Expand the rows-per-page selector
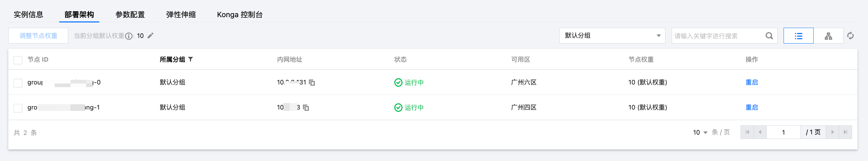Viewport: 868px width, 161px height. (700, 132)
